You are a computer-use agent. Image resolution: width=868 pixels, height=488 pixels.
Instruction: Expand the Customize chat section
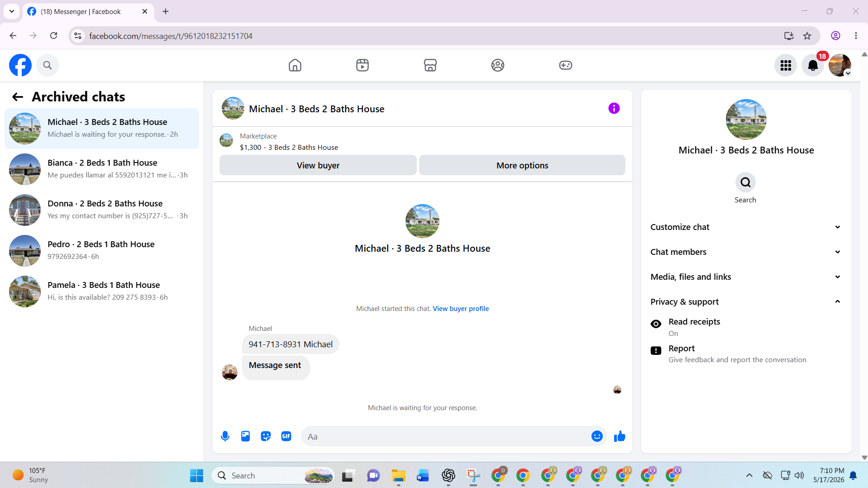(x=746, y=227)
